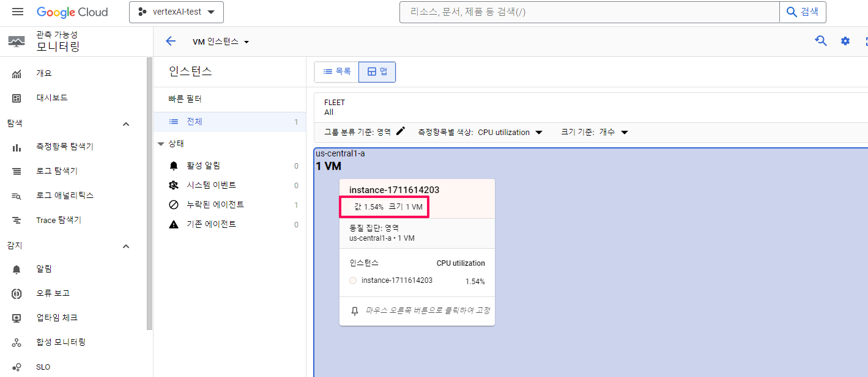Collapse the 상태 filter group
This screenshot has width=868, height=377.
[x=161, y=144]
